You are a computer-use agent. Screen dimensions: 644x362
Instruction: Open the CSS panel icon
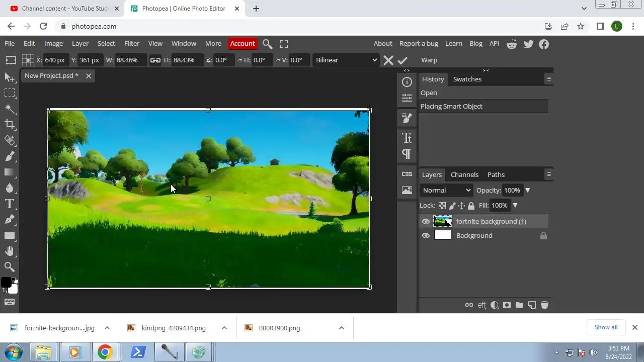point(407,174)
